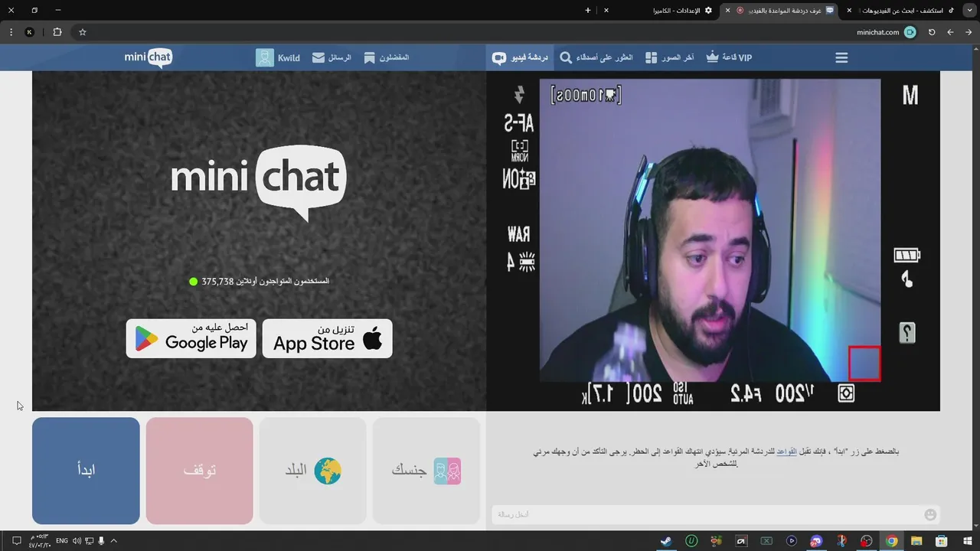
Task: Go forward in browser history
Action: point(950,32)
